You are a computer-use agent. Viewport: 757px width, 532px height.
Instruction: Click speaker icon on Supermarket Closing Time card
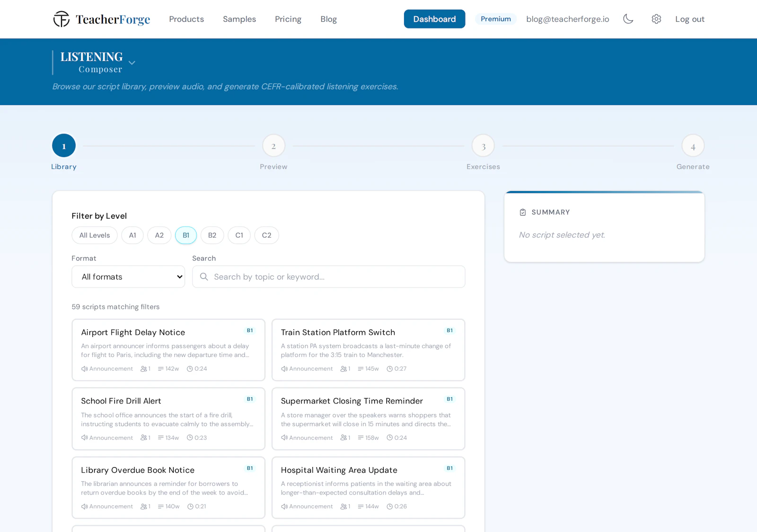[343, 438]
